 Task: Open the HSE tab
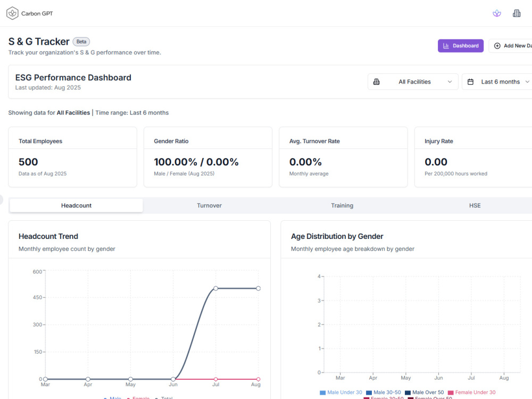click(475, 205)
